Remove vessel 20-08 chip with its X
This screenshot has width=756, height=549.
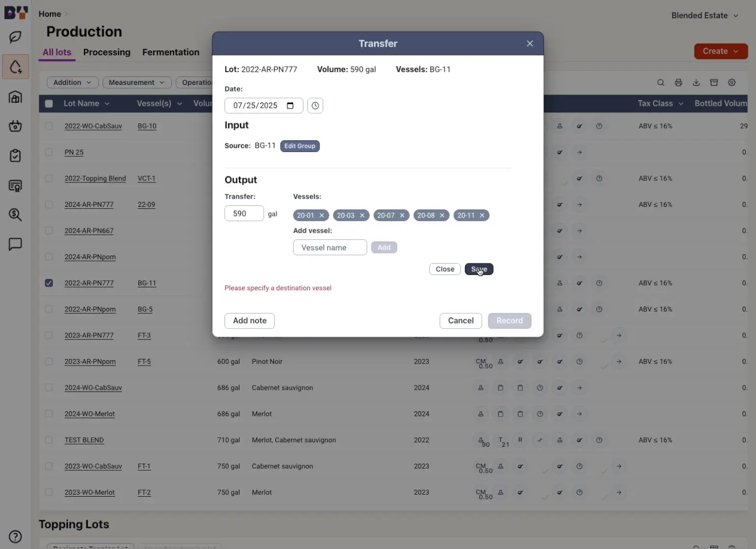pyautogui.click(x=442, y=216)
